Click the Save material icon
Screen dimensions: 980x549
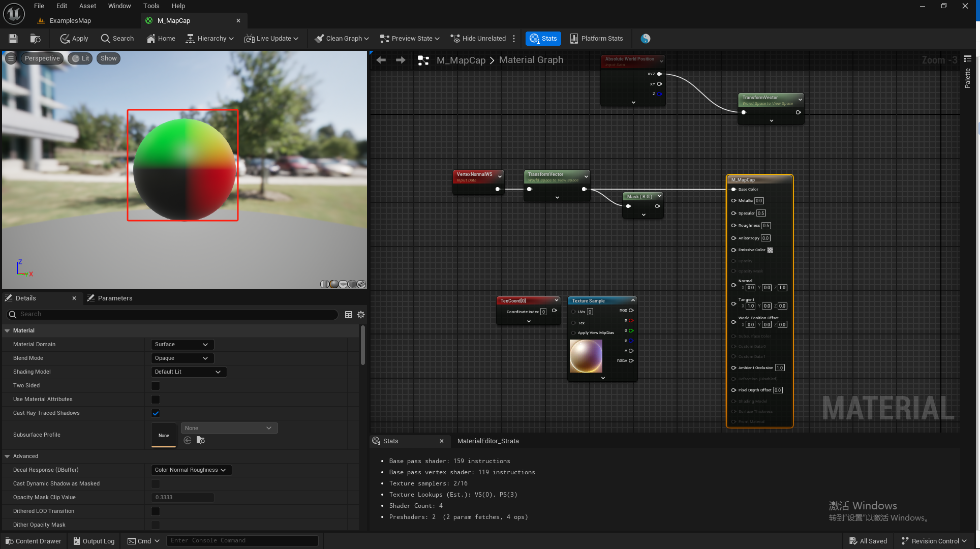click(x=13, y=39)
